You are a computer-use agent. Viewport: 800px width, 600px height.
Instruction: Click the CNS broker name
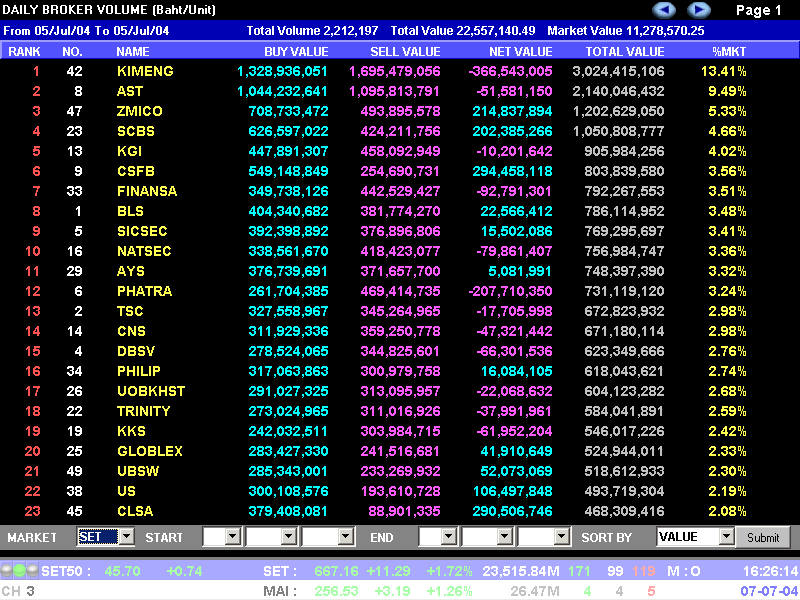pos(131,331)
